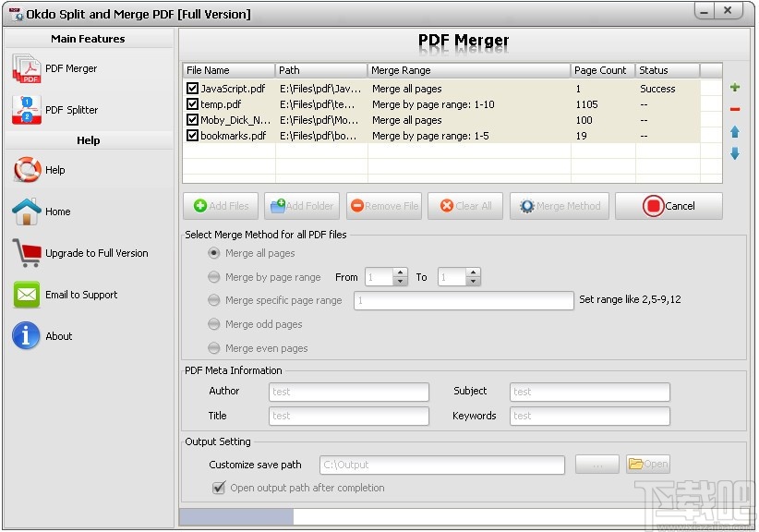Click the Email to Support envelope icon
Viewport: 759px width, 532px height.
point(28,295)
